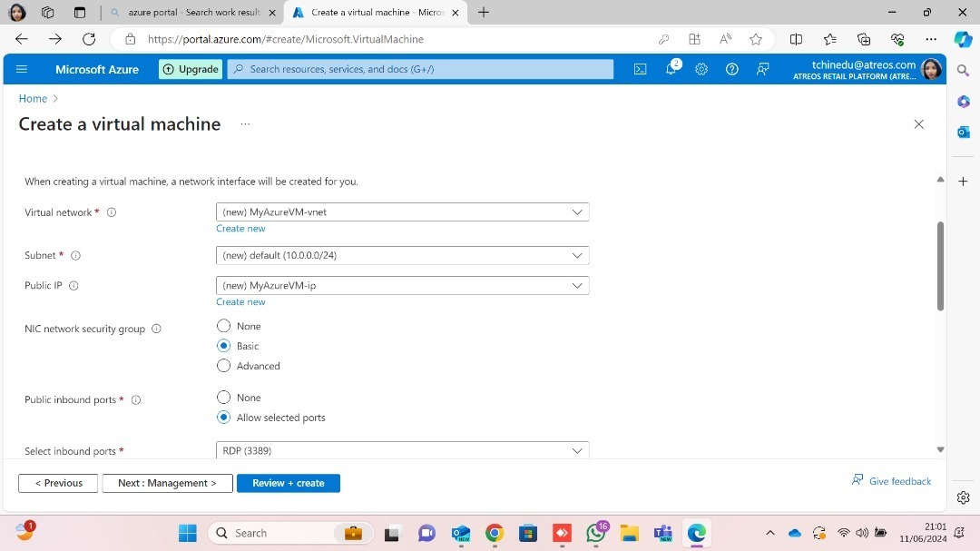Image resolution: width=980 pixels, height=551 pixels.
Task: Select None for NIC network security group
Action: tap(224, 326)
